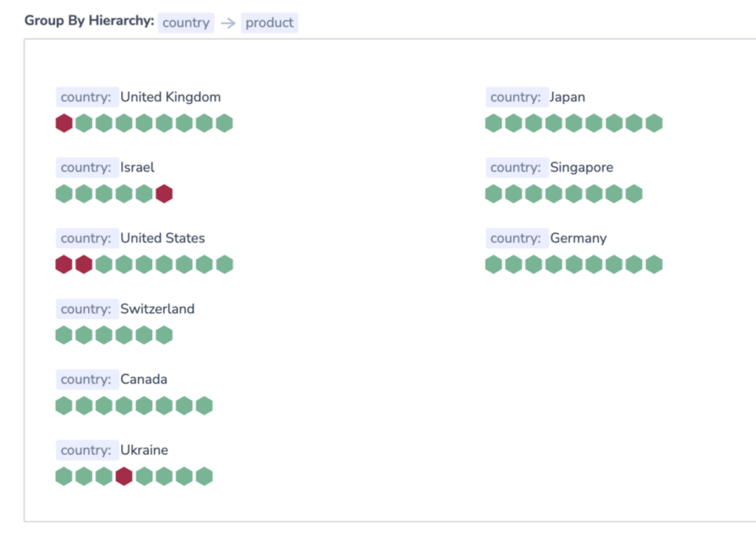This screenshot has width=756, height=543.
Task: Click the 'product' hierarchy tag
Action: click(269, 23)
